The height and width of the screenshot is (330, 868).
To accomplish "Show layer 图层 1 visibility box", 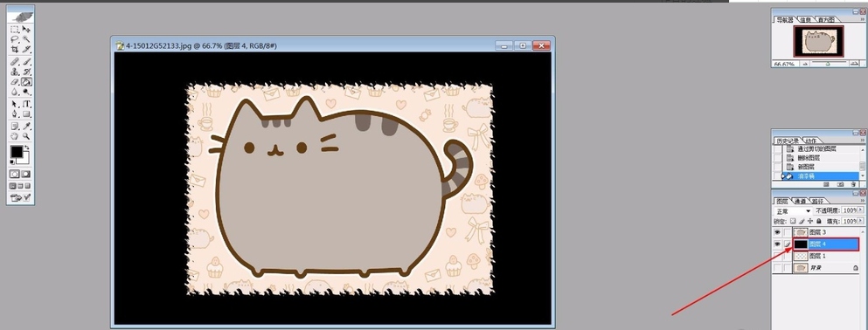I will (x=777, y=256).
